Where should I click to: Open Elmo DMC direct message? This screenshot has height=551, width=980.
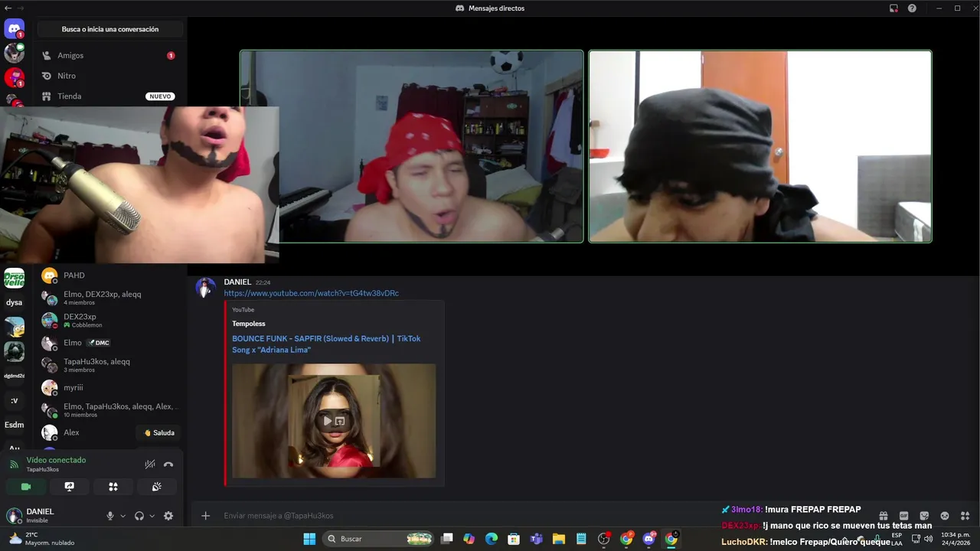(x=109, y=343)
